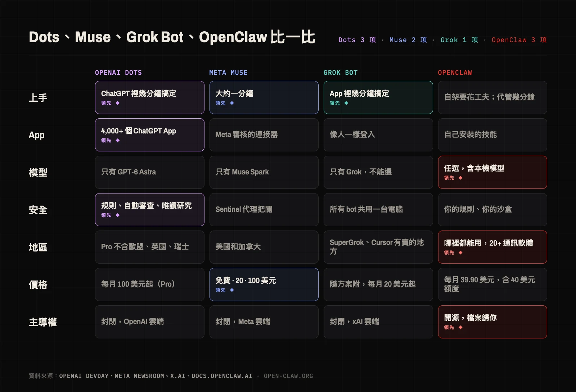The image size is (576, 392).
Task: Click the Muse 2 項 score in header
Action: click(x=408, y=40)
